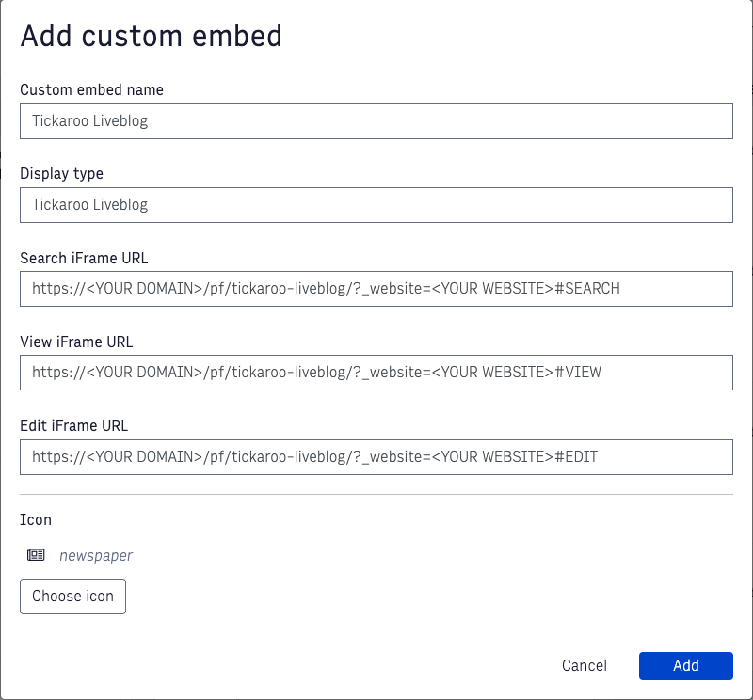The image size is (753, 700).
Task: Click the View iFrame URL input
Action: tap(376, 373)
